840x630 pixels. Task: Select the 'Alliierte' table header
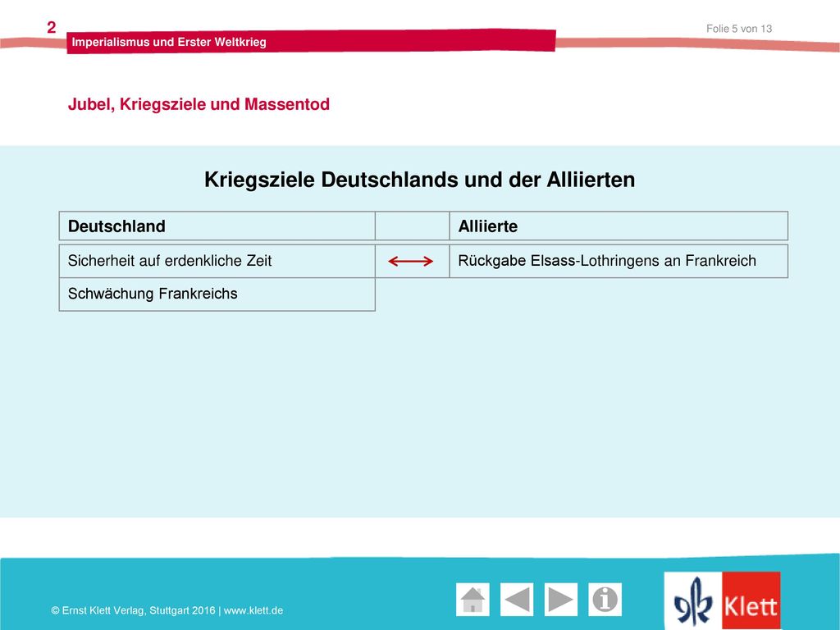tap(619, 226)
